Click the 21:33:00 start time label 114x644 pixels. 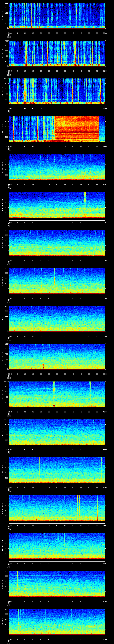pos(9,184)
